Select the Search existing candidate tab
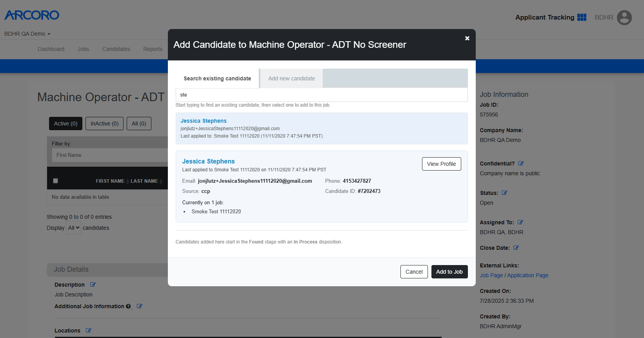 click(217, 78)
